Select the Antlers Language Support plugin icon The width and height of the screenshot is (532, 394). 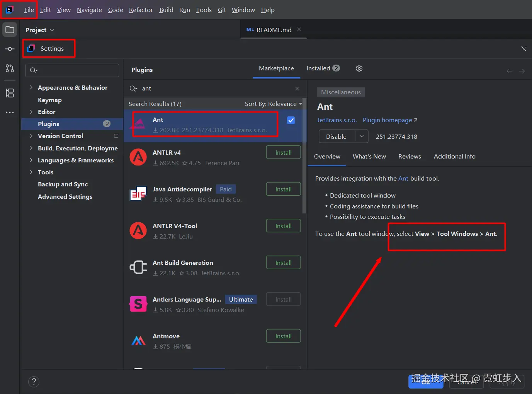tap(138, 304)
